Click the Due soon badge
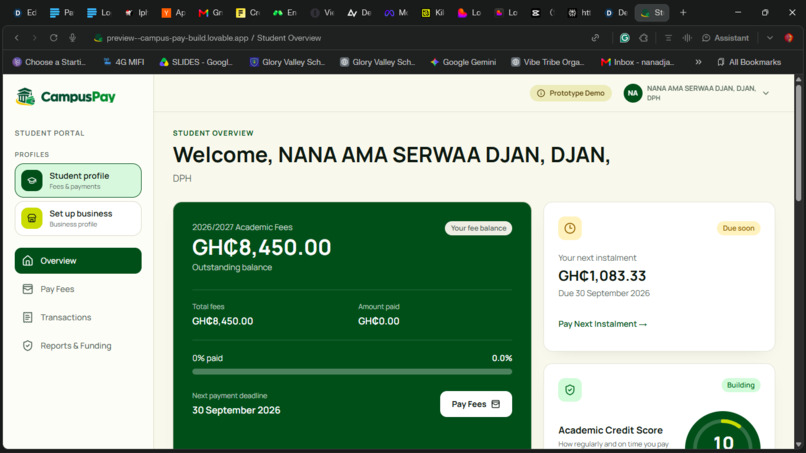The image size is (806, 453). tap(738, 228)
